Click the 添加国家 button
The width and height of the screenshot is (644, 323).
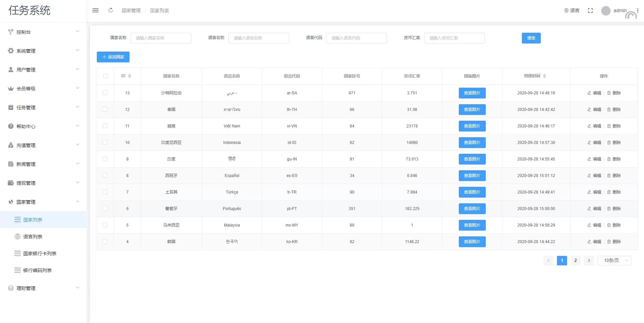(113, 57)
